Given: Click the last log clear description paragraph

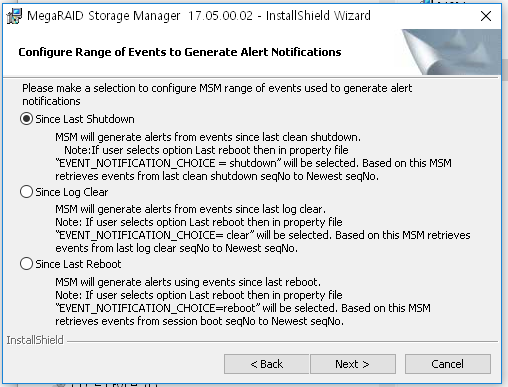Looking at the screenshot, I should [x=263, y=229].
